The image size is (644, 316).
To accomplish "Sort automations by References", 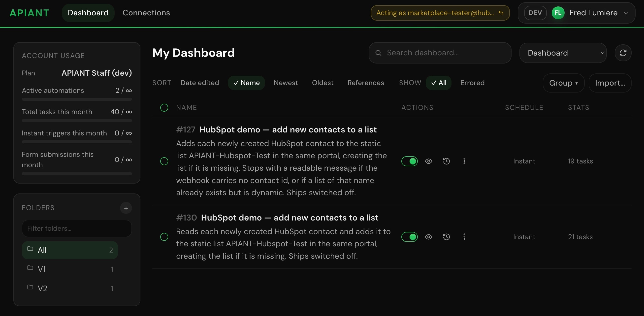I will pos(365,83).
